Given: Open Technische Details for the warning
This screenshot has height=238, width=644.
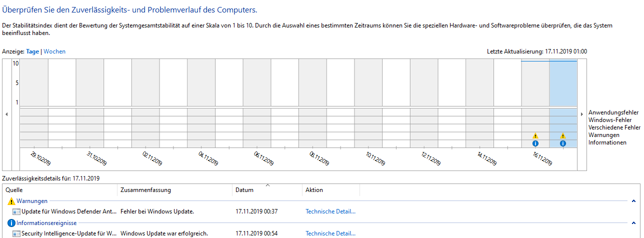Looking at the screenshot, I should click(330, 211).
